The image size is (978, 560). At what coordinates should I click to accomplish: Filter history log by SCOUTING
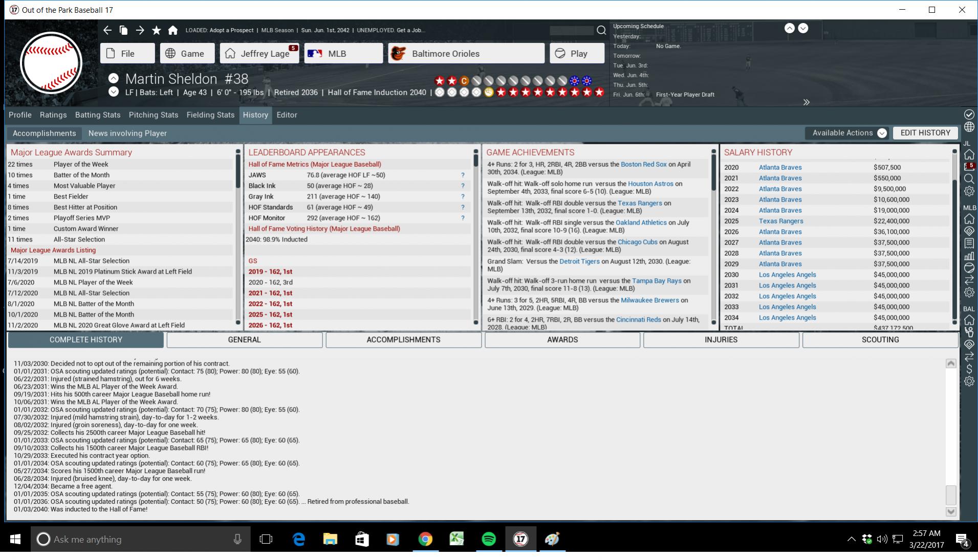point(880,340)
